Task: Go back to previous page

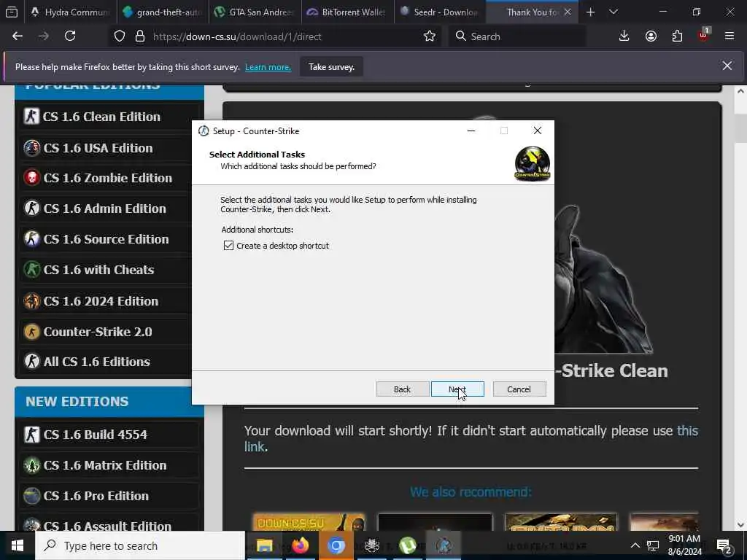Action: click(18, 36)
